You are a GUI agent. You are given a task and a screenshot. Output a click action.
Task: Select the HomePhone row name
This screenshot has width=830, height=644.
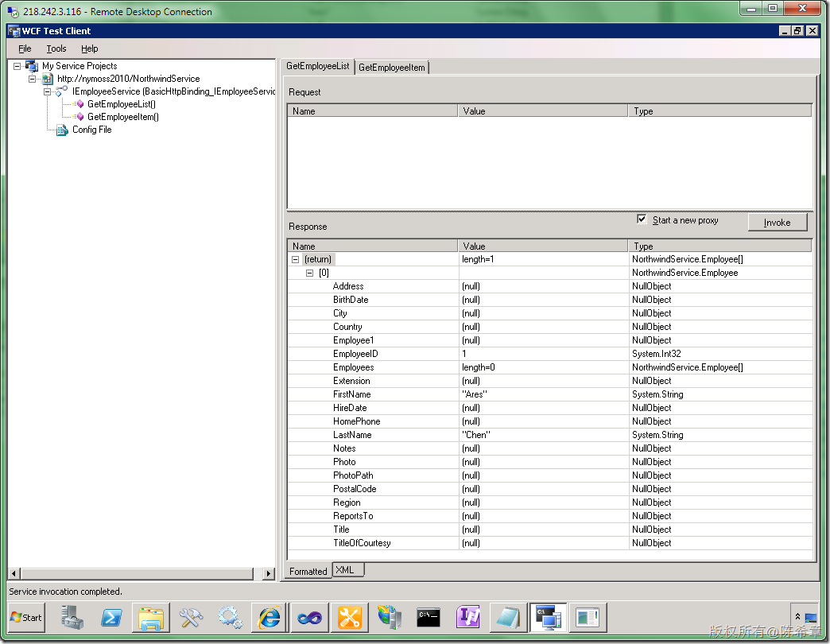357,421
